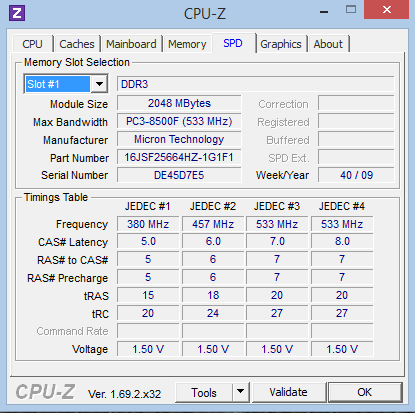Viewport: 415px width, 413px height.
Task: Click the Tools button
Action: 204,392
